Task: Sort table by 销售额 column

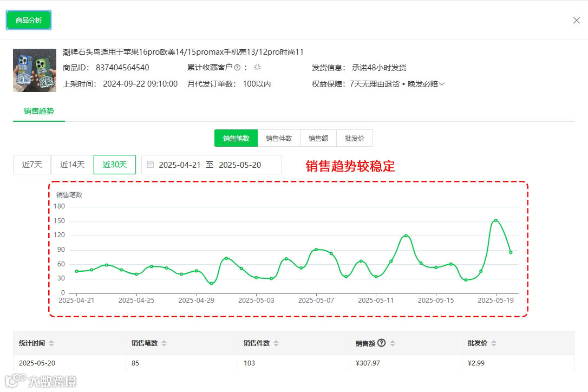Action: point(392,343)
